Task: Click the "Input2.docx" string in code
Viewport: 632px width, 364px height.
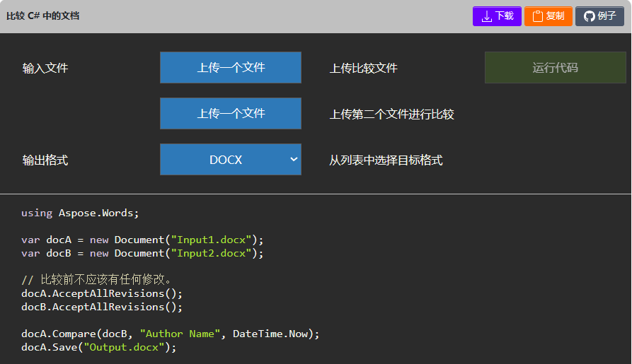Action: pyautogui.click(x=211, y=253)
